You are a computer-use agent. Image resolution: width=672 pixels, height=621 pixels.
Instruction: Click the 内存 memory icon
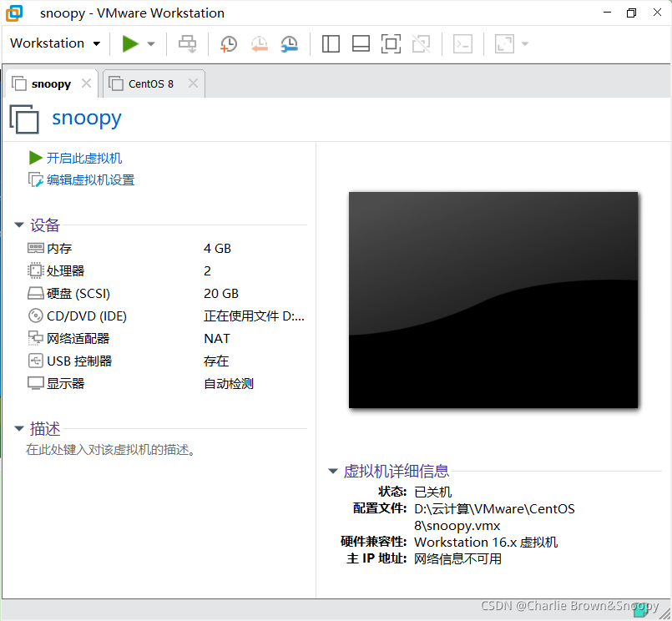point(36,248)
